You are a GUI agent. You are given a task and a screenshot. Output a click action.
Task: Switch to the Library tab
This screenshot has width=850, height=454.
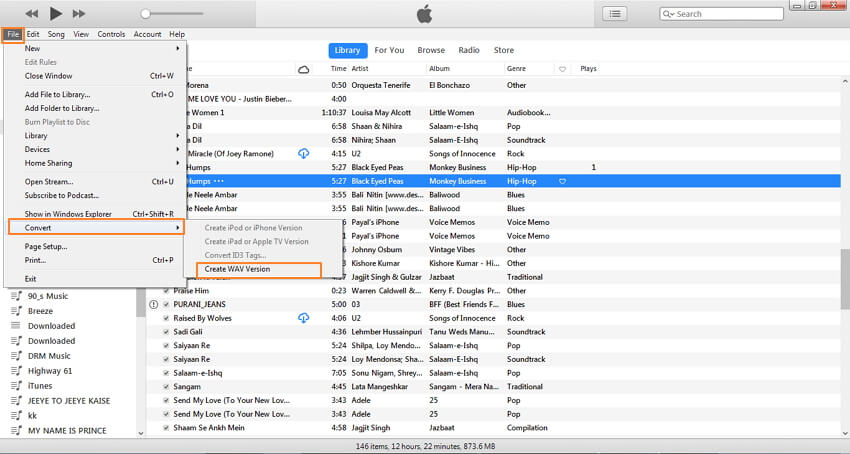pyautogui.click(x=347, y=50)
